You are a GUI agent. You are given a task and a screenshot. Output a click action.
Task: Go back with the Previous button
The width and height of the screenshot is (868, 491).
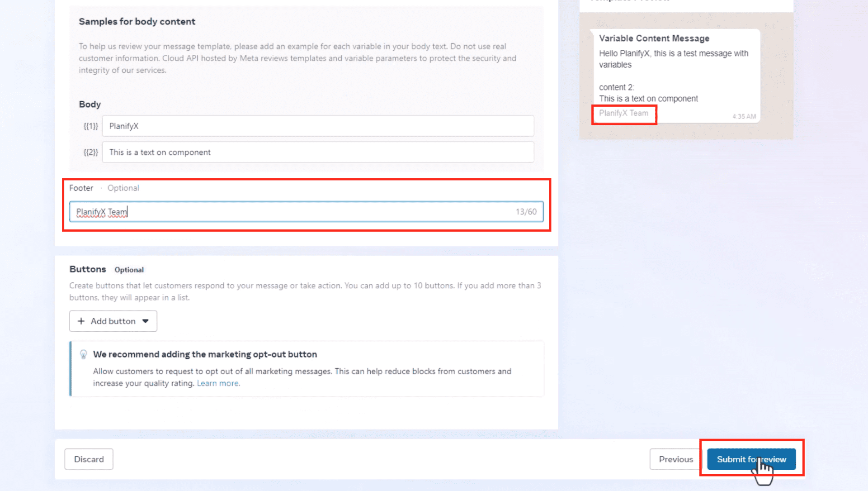click(x=675, y=459)
